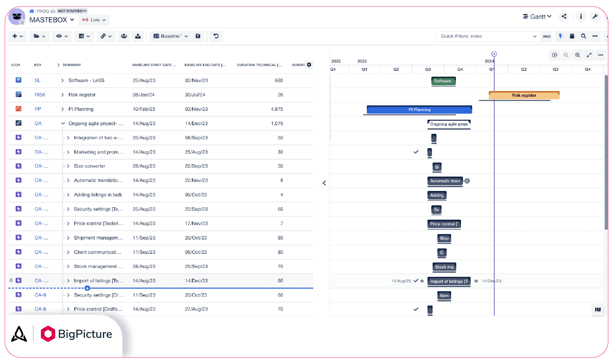The width and height of the screenshot is (613, 364).
Task: Open the three-dots menu beside search
Action: pos(595,36)
